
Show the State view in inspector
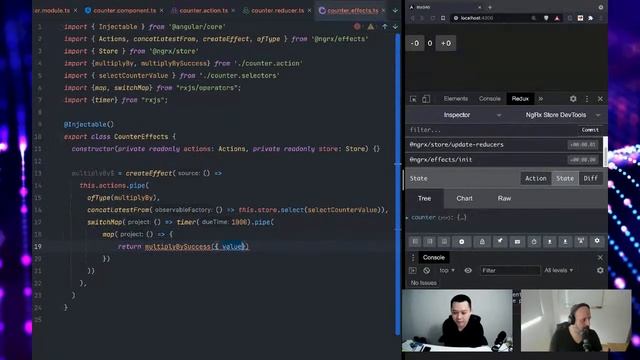tap(565, 178)
